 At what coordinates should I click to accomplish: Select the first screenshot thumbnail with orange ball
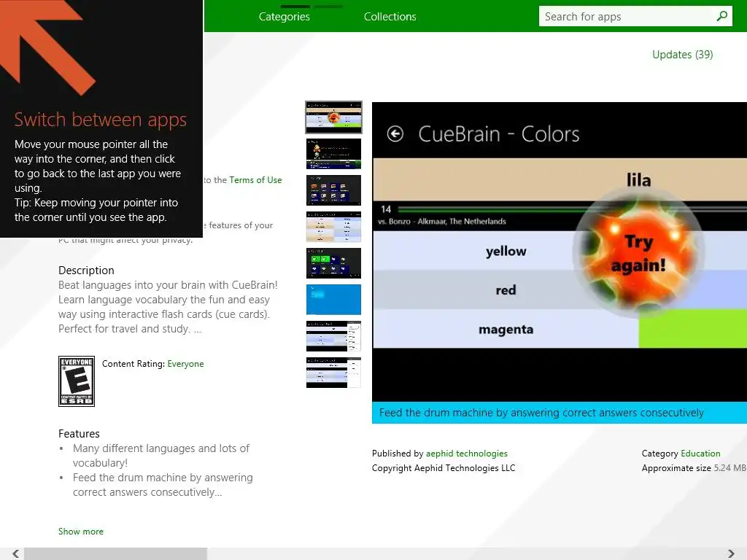pos(333,117)
